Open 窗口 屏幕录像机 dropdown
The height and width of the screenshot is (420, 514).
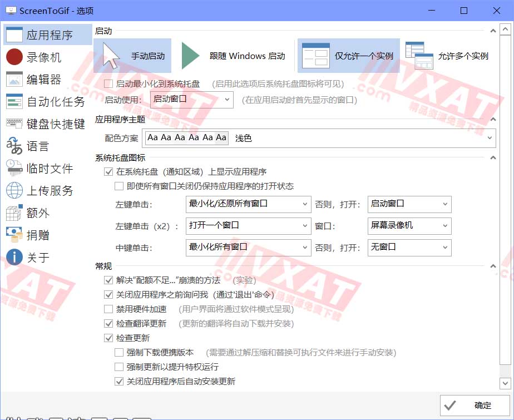[409, 226]
